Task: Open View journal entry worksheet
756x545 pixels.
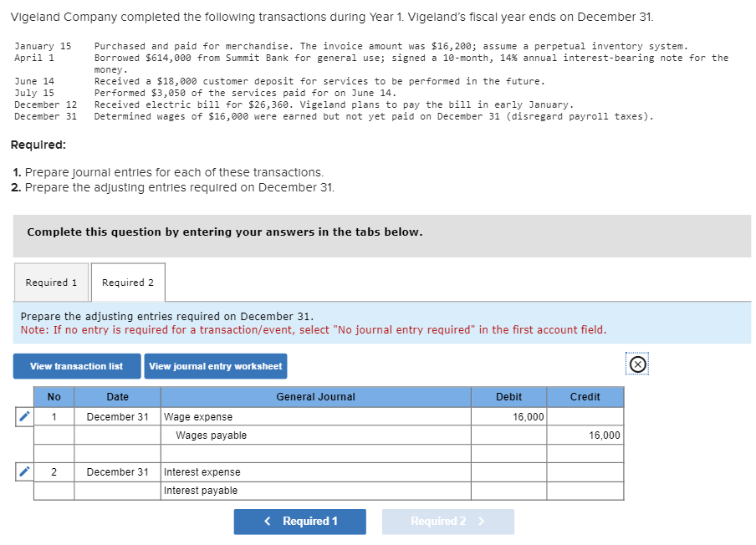Action: click(x=216, y=366)
